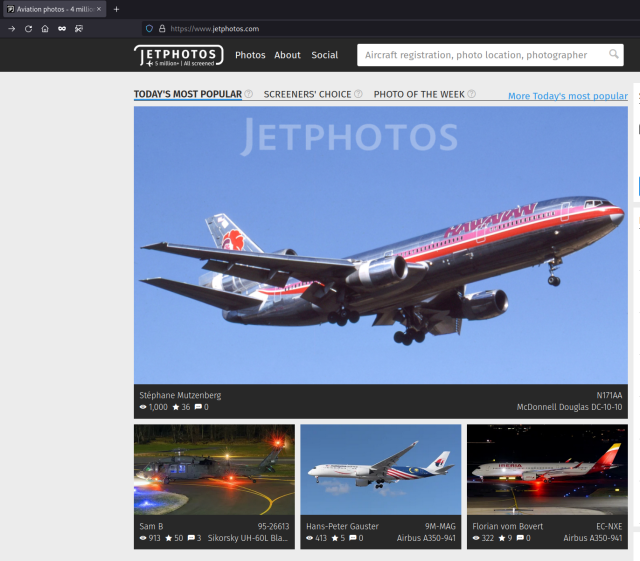Click the star likes icon on DC-10 photo
Image resolution: width=640 pixels, height=561 pixels.
pos(176,407)
